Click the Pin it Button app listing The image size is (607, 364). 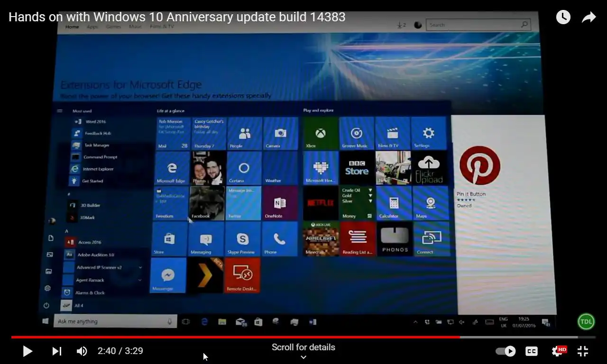tap(479, 176)
